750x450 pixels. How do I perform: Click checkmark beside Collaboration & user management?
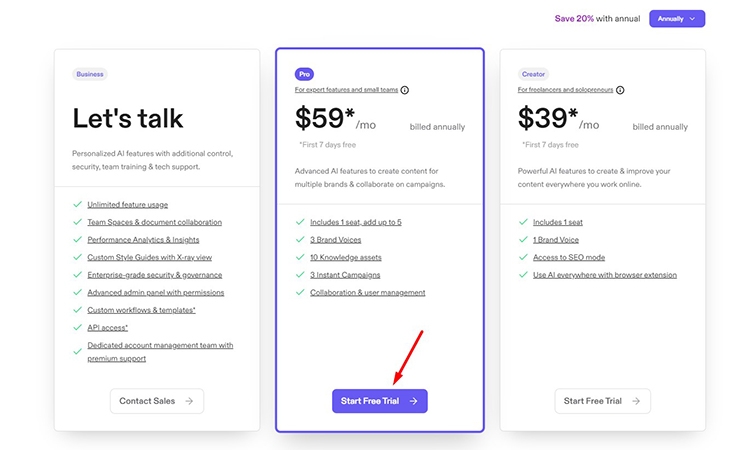pos(300,293)
